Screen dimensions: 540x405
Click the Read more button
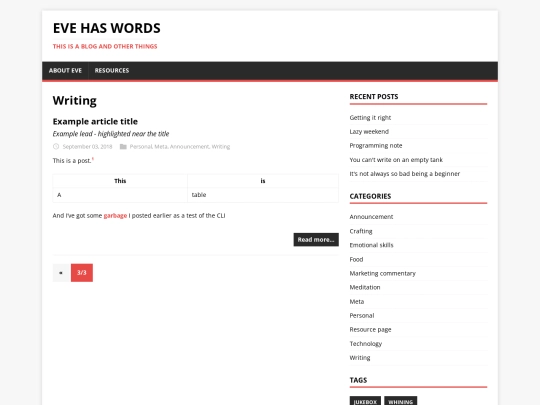316,240
